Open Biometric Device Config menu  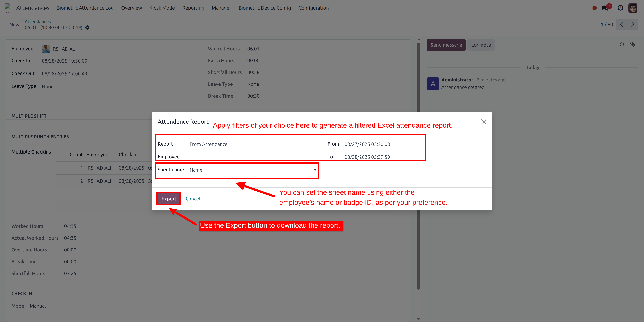click(x=265, y=8)
